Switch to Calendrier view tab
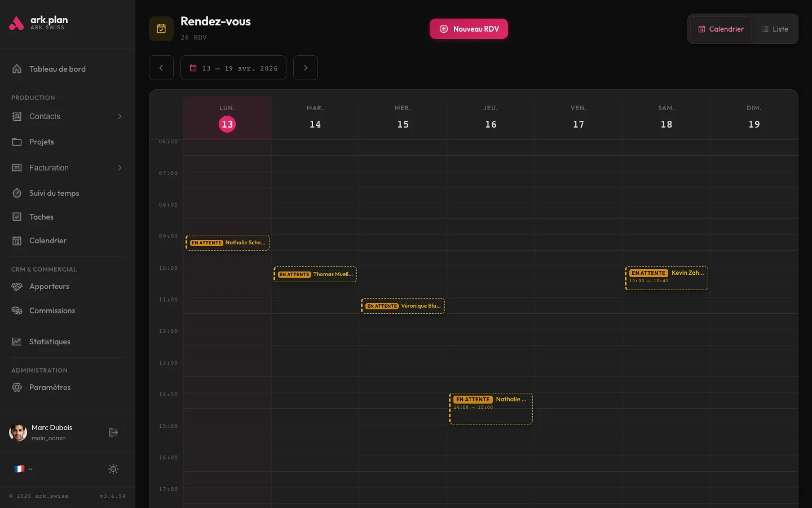 click(721, 29)
